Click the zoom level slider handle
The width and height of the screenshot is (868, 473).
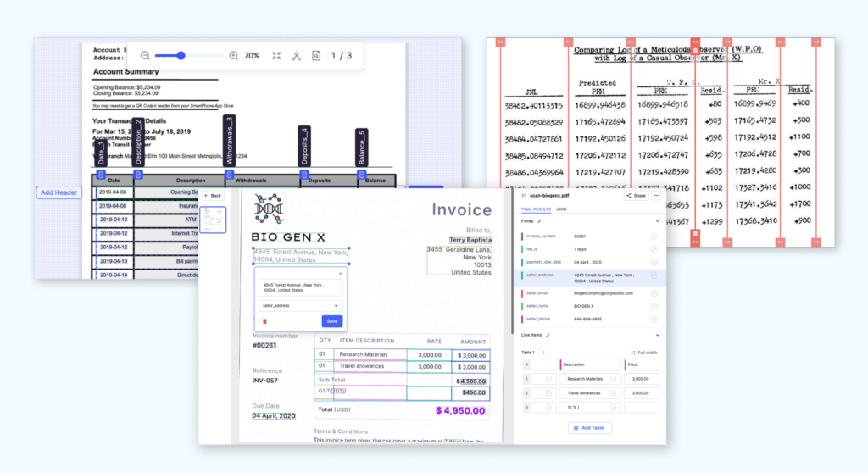pos(181,56)
